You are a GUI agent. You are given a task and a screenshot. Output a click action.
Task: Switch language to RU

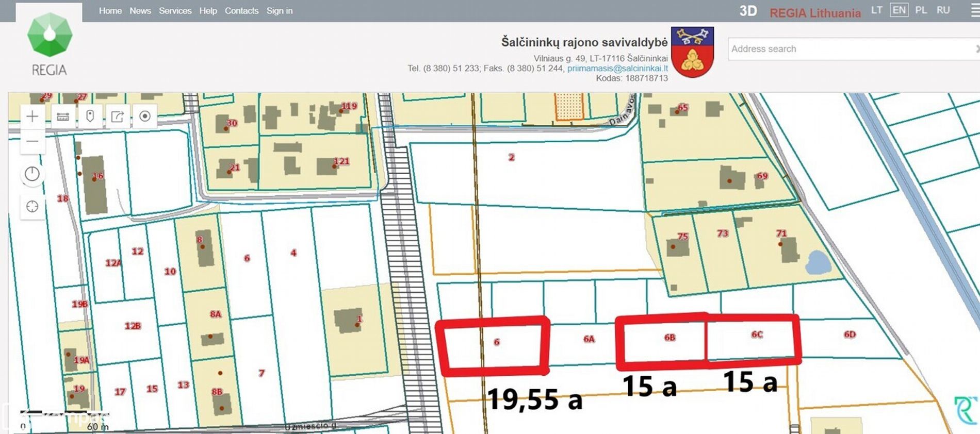click(x=943, y=10)
